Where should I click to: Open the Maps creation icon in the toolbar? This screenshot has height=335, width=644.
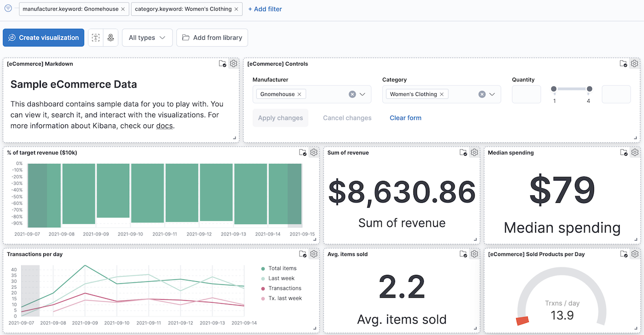coord(111,37)
